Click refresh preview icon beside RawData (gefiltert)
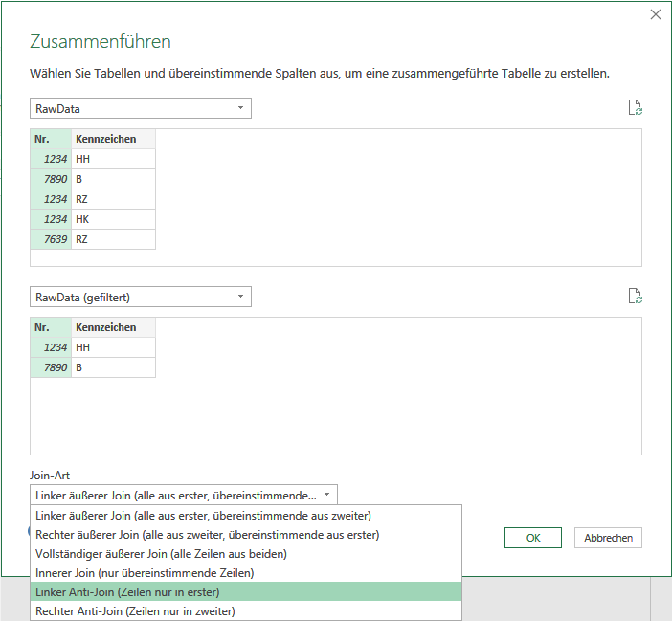The image size is (672, 621). coord(635,296)
